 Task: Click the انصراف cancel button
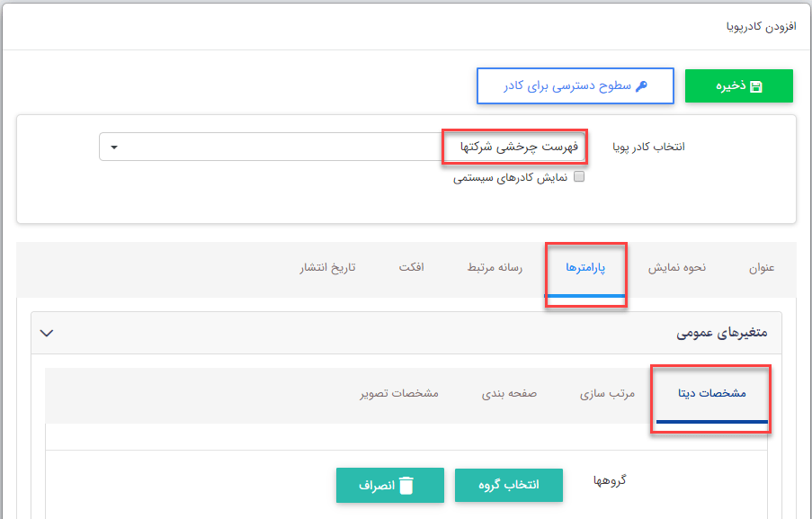point(389,485)
